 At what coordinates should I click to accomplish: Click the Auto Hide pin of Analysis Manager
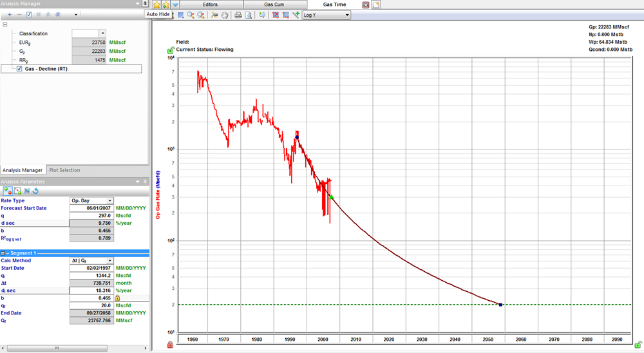pyautogui.click(x=145, y=3)
